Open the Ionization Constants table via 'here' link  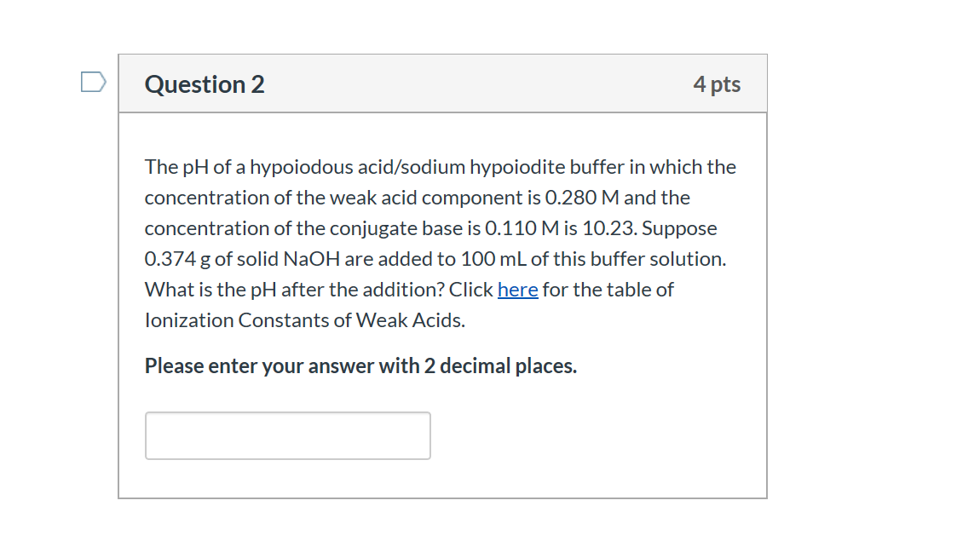coord(517,289)
